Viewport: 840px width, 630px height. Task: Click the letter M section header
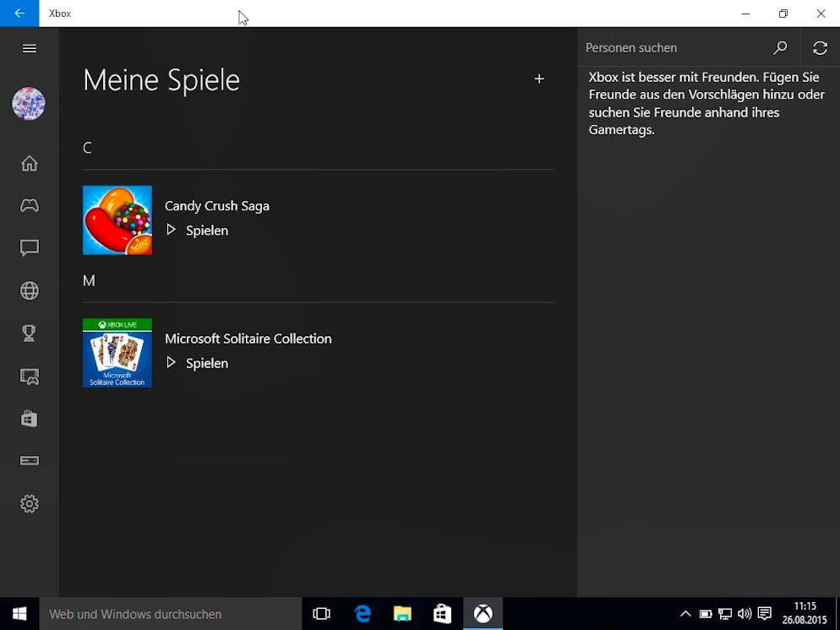(x=89, y=280)
